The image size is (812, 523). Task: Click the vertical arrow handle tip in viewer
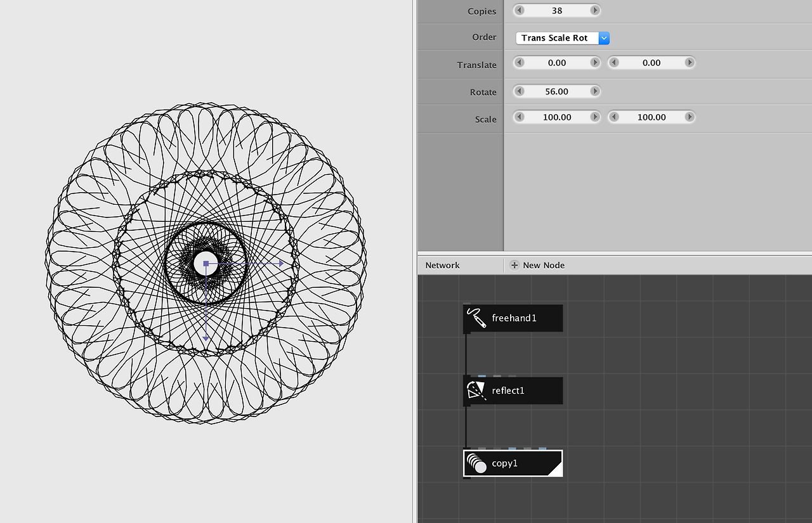[x=206, y=338]
